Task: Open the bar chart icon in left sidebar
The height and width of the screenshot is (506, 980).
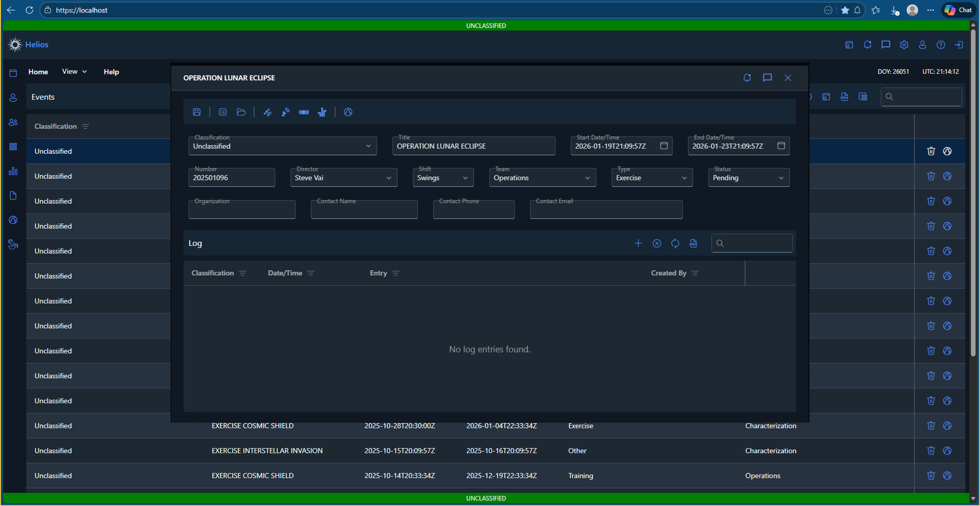Action: coord(13,171)
